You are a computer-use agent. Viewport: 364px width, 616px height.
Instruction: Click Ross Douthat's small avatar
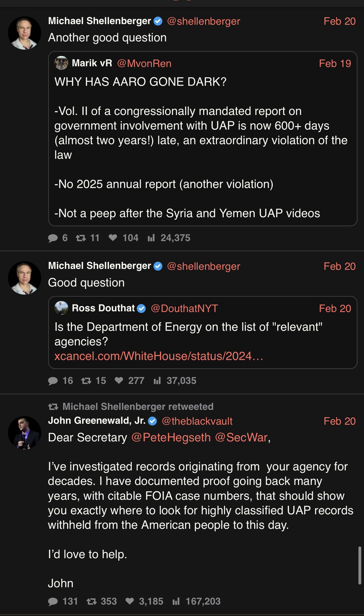[61, 308]
